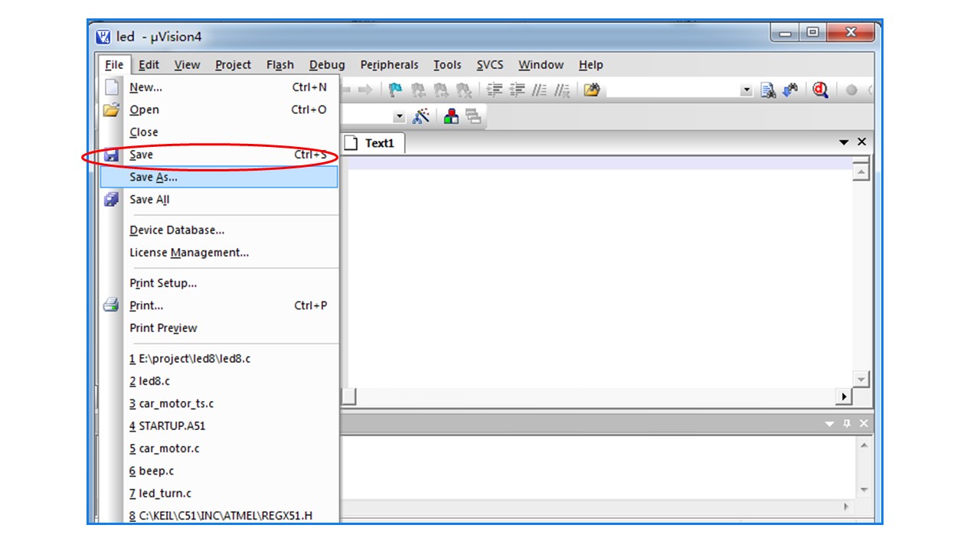The width and height of the screenshot is (980, 551).
Task: Open the Debug menu
Action: 327,65
